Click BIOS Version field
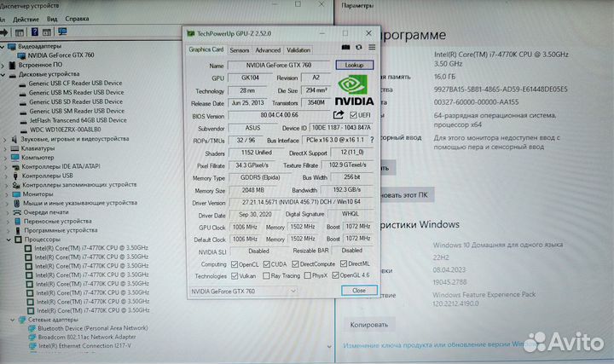614x364 pixels. pos(279,115)
